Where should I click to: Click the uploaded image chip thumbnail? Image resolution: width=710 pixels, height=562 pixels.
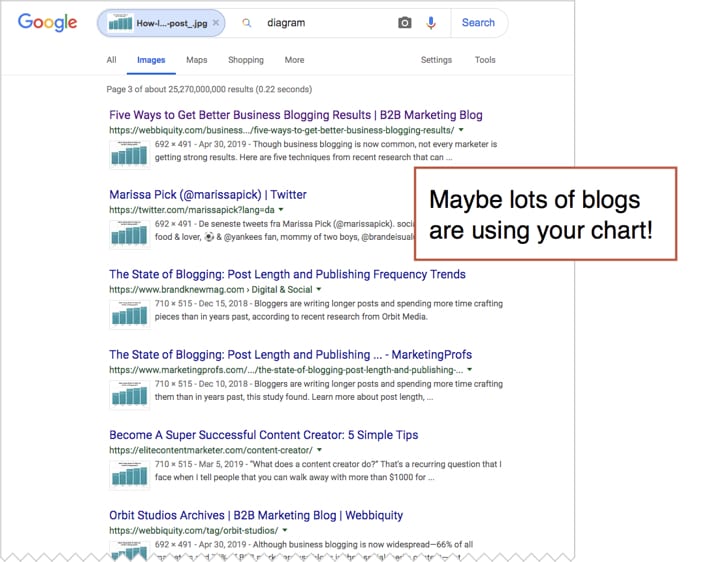(x=120, y=23)
